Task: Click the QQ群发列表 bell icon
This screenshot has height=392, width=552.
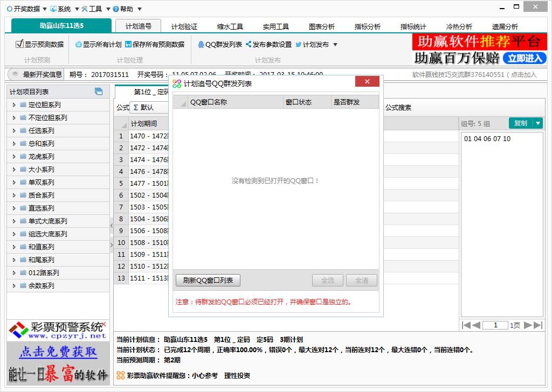Action: click(201, 45)
